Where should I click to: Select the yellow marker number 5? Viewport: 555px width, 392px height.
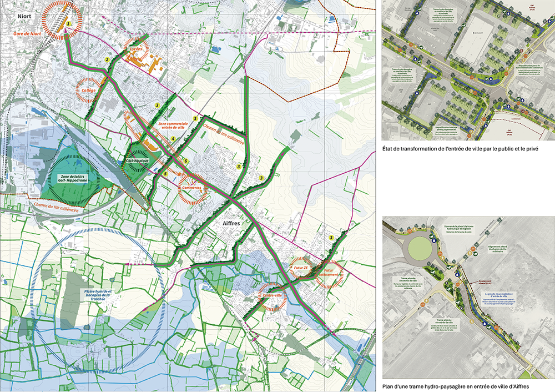click(x=165, y=174)
